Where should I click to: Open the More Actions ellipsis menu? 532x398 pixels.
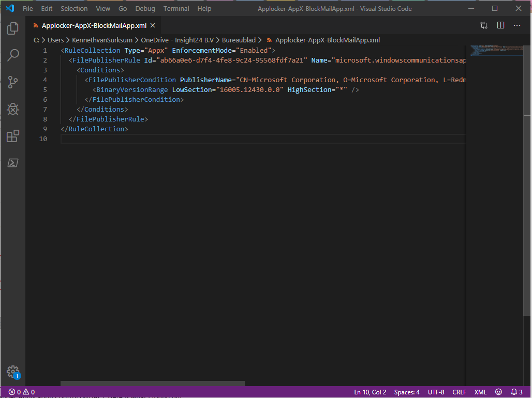(x=516, y=25)
